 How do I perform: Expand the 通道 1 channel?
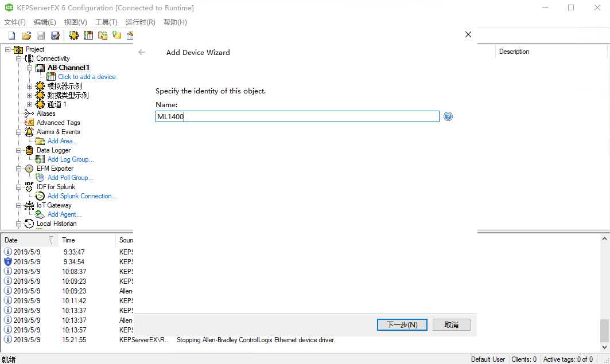coord(30,104)
